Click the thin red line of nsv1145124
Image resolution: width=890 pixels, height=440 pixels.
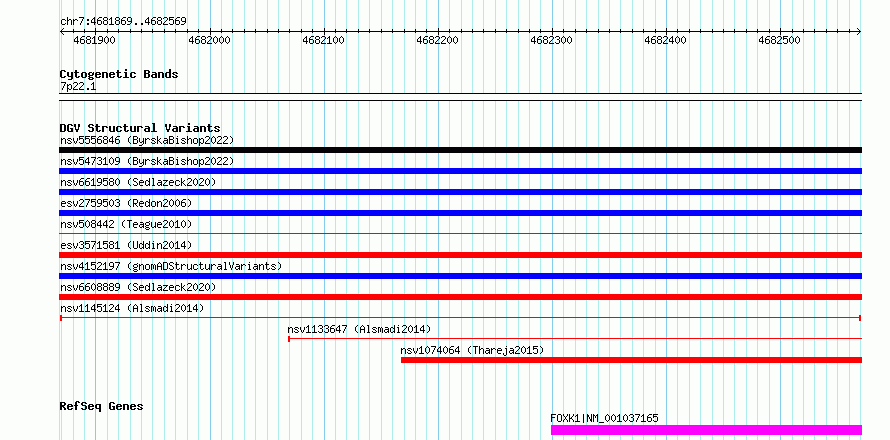pyautogui.click(x=461, y=318)
